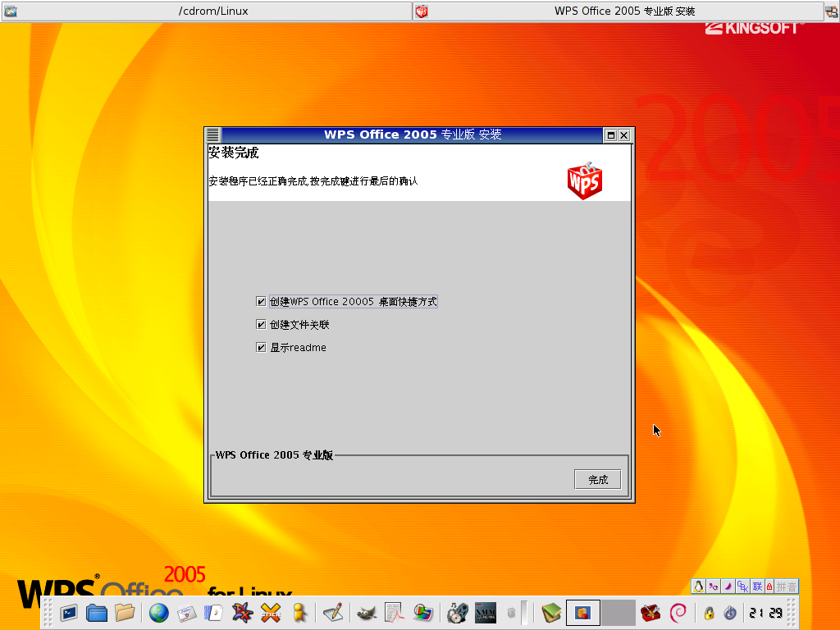Click the workspace switcher icon at top right
Viewport: 840px width, 630px height.
point(832,11)
